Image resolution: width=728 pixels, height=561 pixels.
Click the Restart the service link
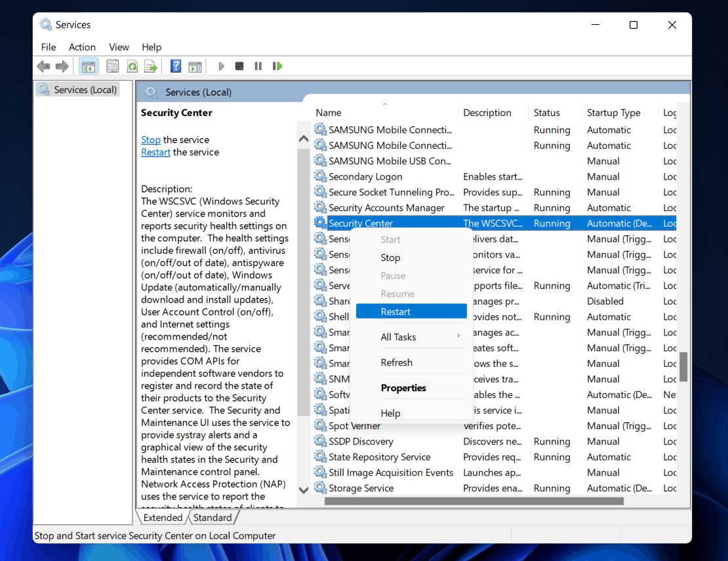(x=155, y=152)
